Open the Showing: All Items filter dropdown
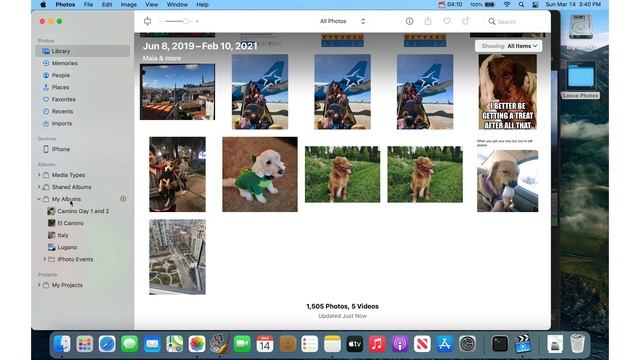 (x=509, y=46)
